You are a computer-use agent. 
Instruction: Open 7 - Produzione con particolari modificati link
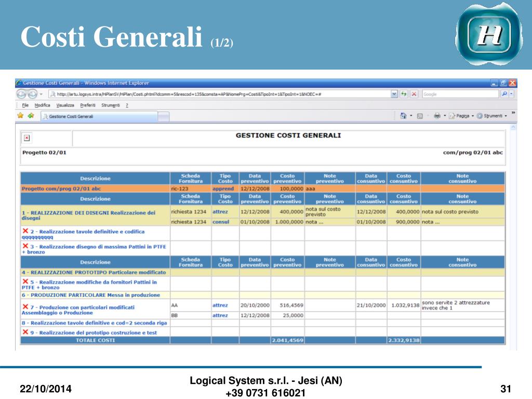[x=78, y=310]
